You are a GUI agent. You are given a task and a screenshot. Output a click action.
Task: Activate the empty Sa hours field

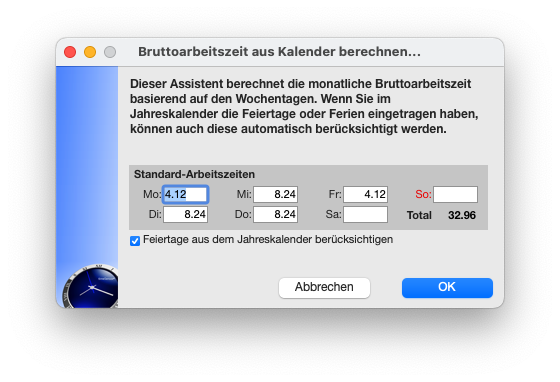pyautogui.click(x=365, y=215)
